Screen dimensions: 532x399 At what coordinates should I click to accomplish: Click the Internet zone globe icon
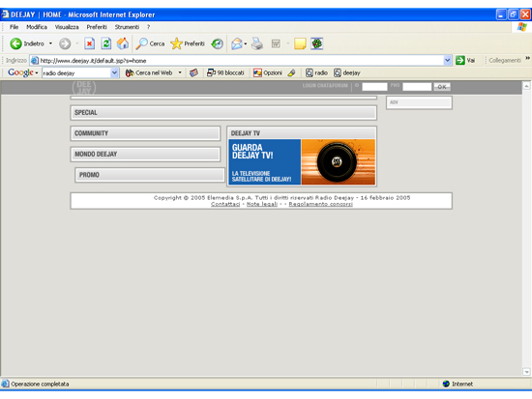coord(446,384)
